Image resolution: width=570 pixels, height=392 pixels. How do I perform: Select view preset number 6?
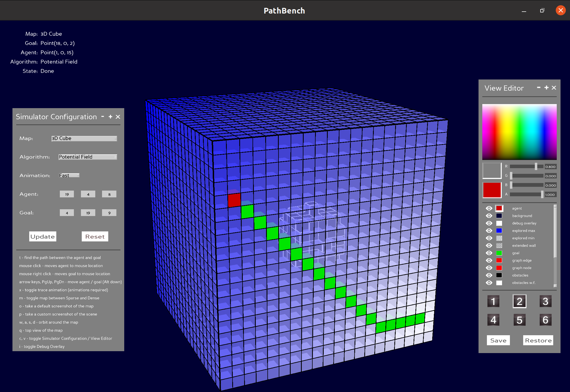pos(545,320)
